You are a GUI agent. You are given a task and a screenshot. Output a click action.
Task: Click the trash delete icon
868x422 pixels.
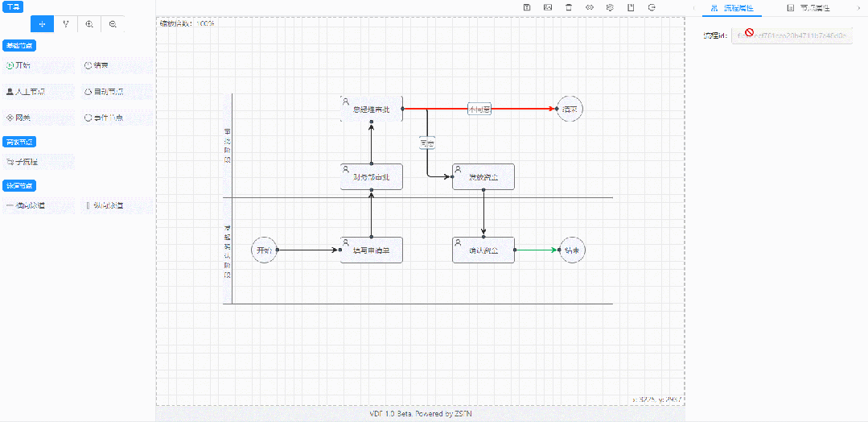pos(569,7)
